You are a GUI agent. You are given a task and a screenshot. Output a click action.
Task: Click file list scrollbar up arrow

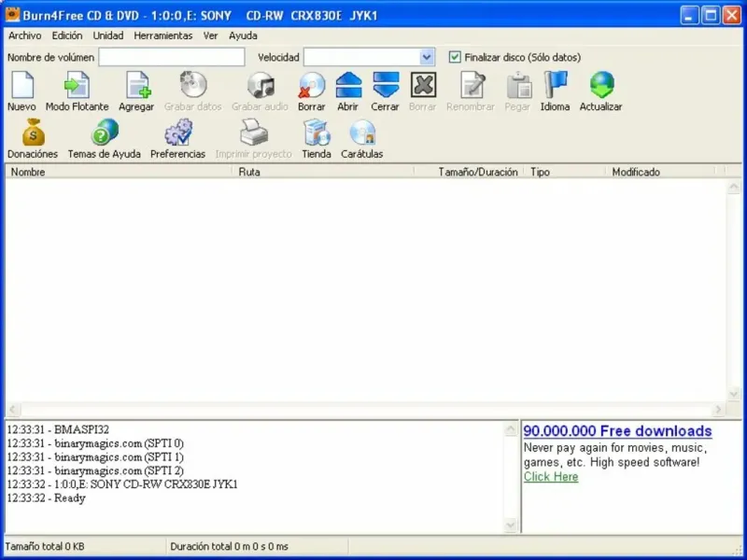734,187
